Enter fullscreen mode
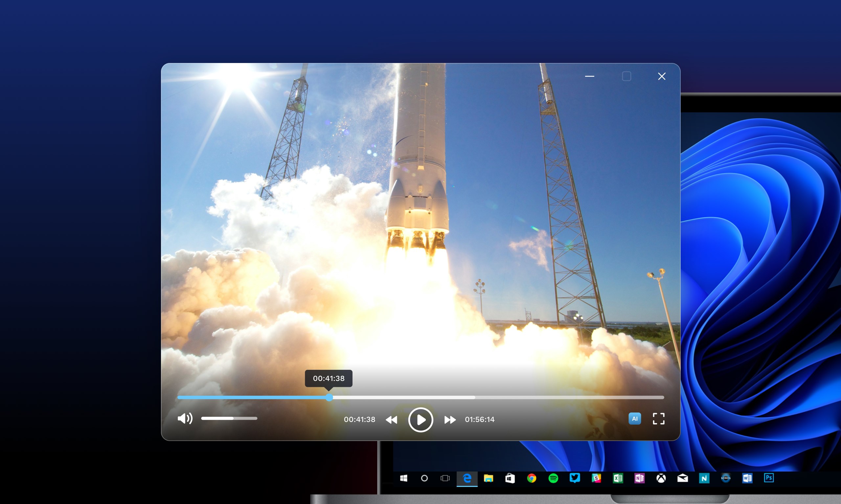The height and width of the screenshot is (504, 841). point(658,419)
